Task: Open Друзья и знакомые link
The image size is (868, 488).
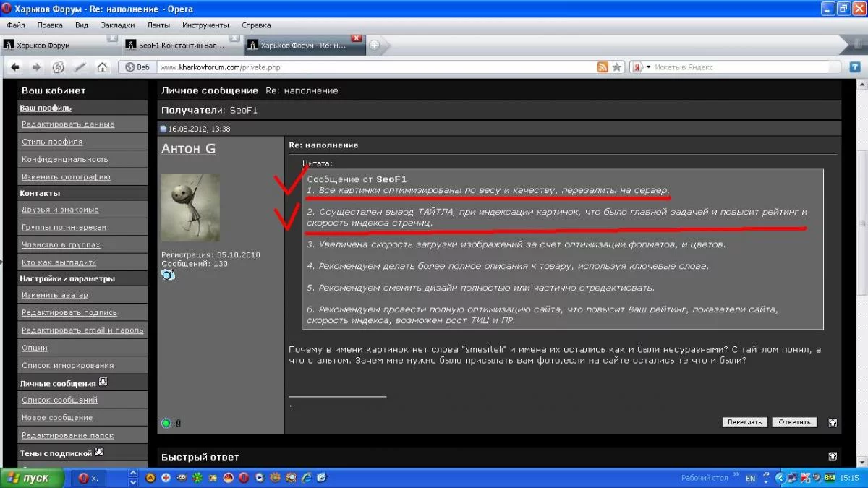Action: [x=60, y=210]
